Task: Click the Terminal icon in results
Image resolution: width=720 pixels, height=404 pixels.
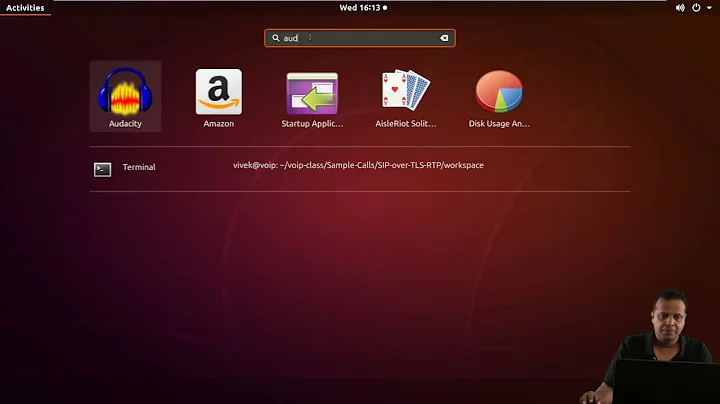Action: (x=102, y=169)
